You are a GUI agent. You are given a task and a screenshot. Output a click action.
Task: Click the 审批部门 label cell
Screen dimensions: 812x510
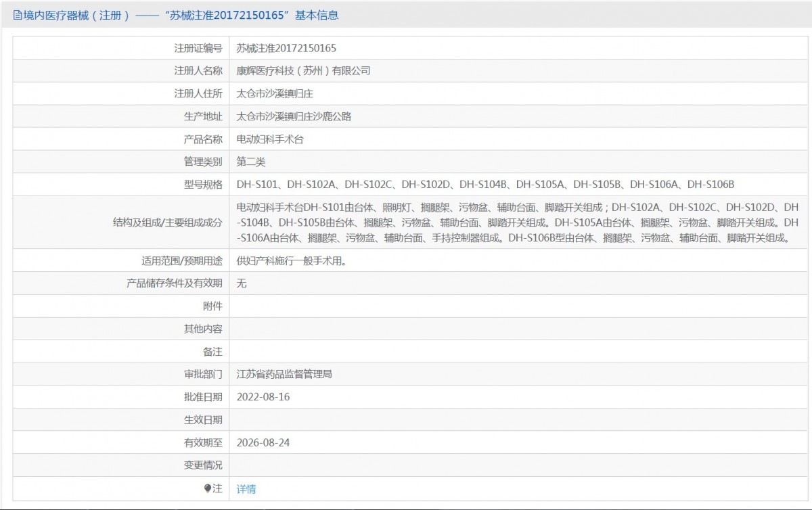coord(121,374)
